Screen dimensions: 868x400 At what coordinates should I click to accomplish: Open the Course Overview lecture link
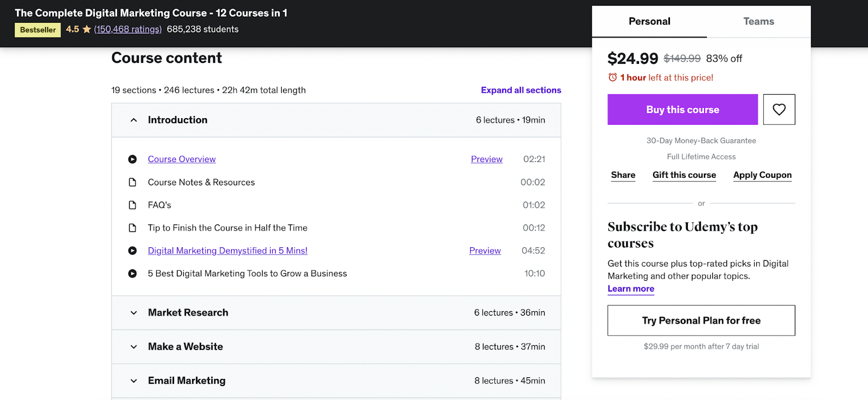pos(182,159)
